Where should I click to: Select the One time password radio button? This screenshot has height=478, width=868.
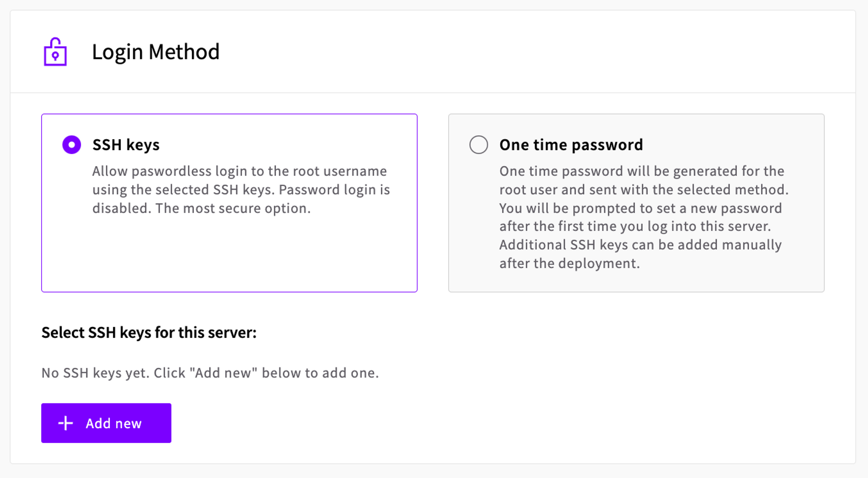[478, 144]
